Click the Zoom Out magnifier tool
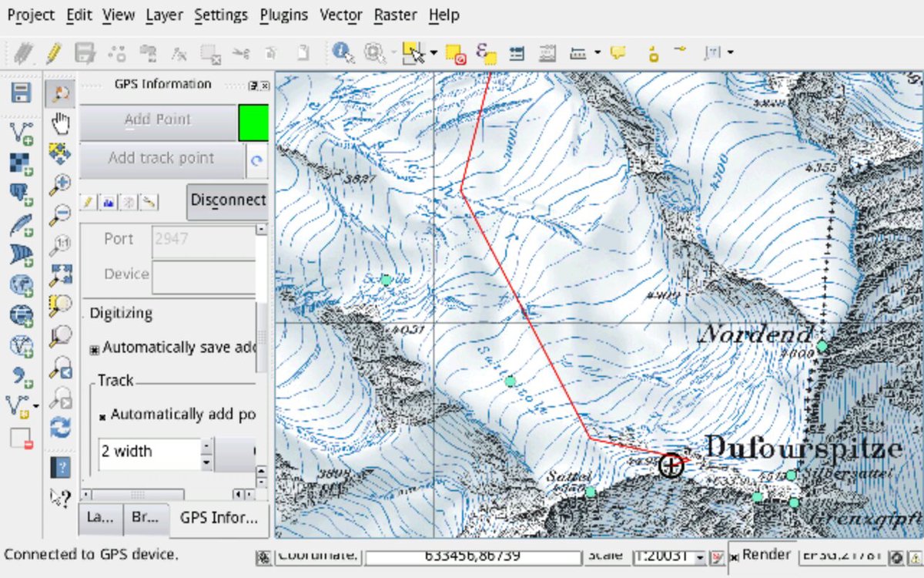The height and width of the screenshot is (578, 924). pos(60,215)
